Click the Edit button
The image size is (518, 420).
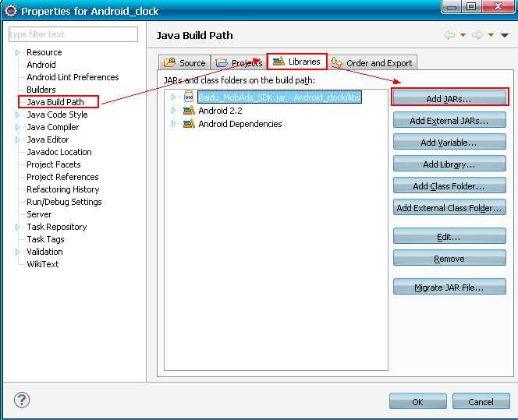coord(449,236)
